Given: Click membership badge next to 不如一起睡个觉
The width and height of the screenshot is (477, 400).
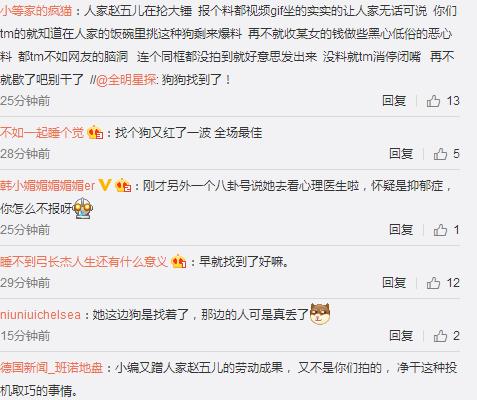Looking at the screenshot, I should pos(95,133).
